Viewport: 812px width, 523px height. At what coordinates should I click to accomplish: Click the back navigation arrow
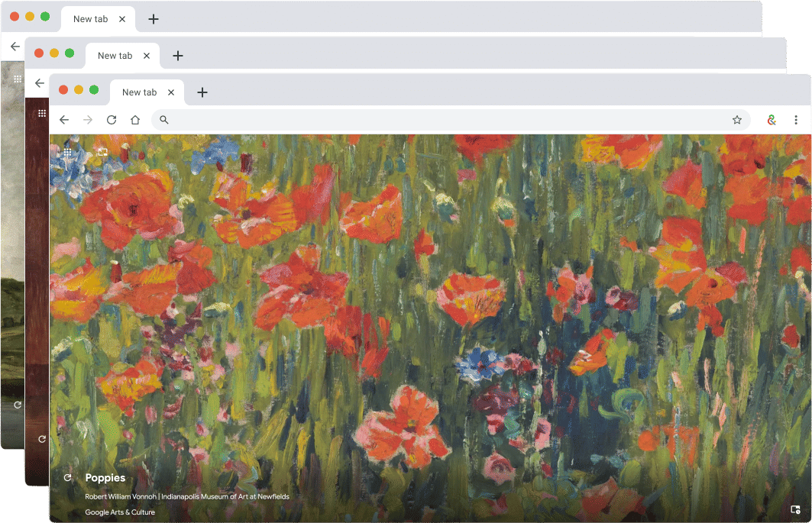click(x=64, y=120)
